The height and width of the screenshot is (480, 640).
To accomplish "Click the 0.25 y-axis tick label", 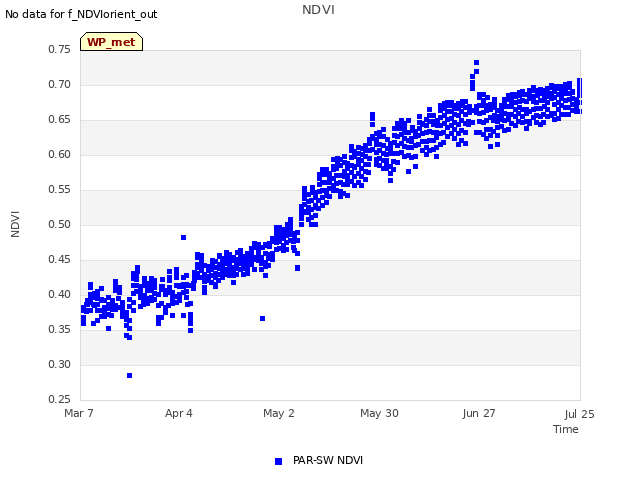I will click(59, 399).
